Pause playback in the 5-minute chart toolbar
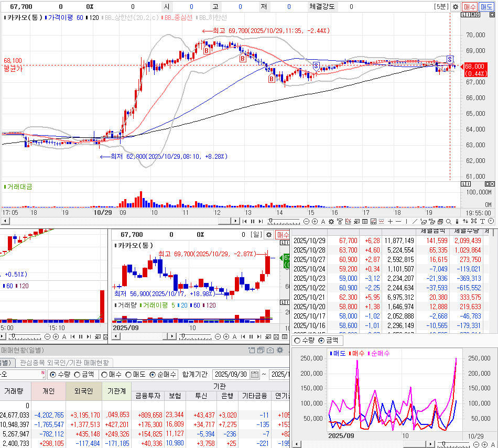 click(x=253, y=221)
